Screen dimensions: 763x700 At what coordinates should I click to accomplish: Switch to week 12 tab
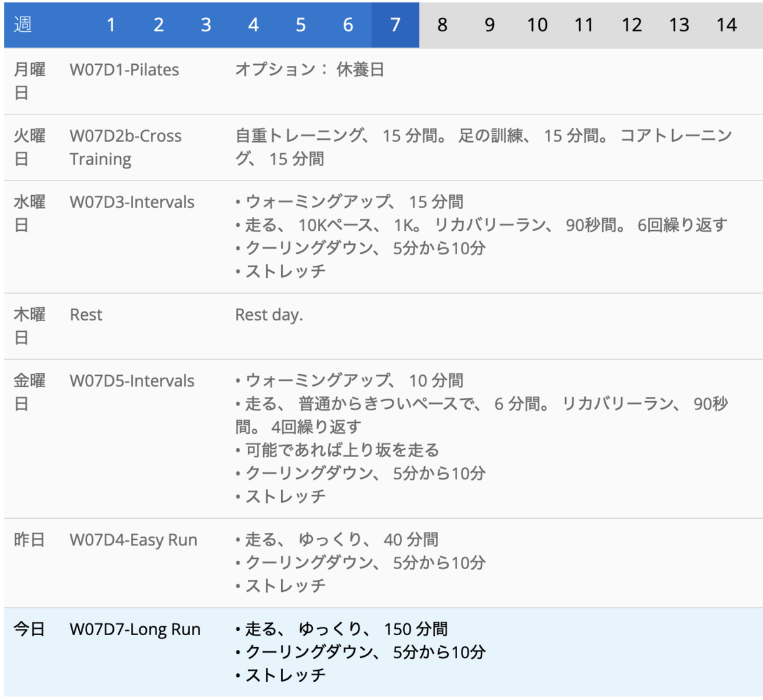[x=632, y=25]
